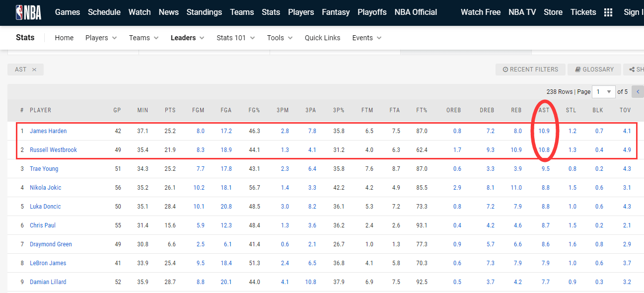Open Nikola Jokic's player link

coord(46,188)
